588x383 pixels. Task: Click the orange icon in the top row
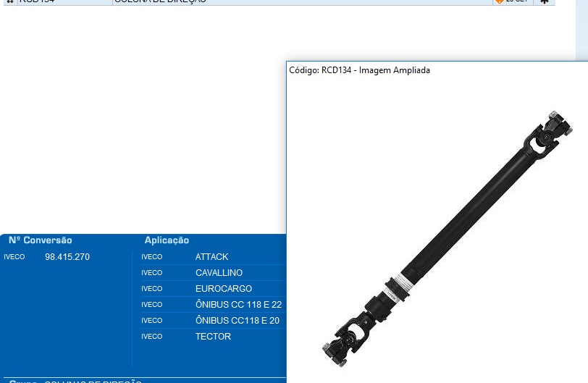[x=499, y=1]
